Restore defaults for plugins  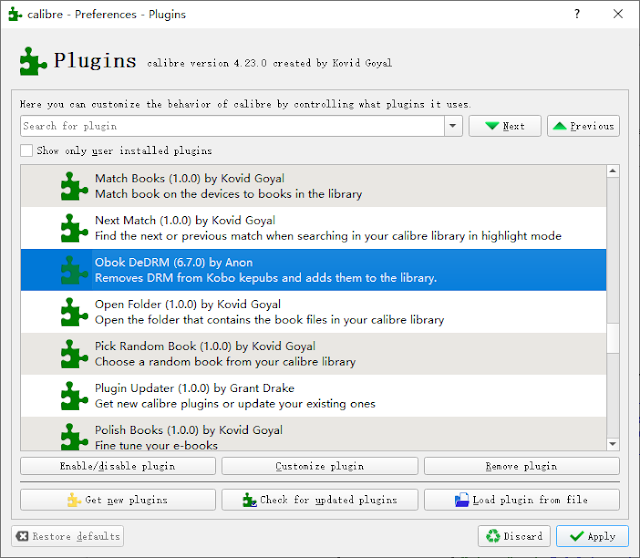tap(68, 536)
